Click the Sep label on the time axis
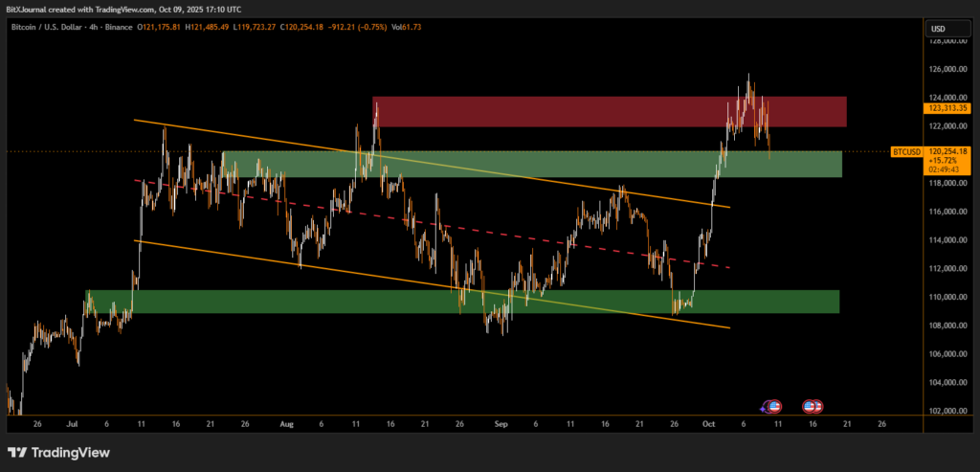980x472 pixels. 499,422
